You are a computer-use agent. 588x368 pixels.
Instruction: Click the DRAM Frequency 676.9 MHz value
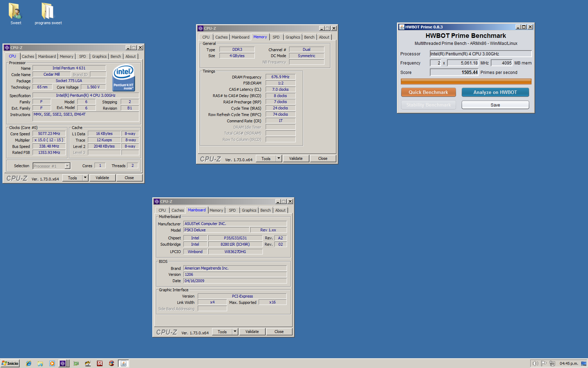[280, 77]
